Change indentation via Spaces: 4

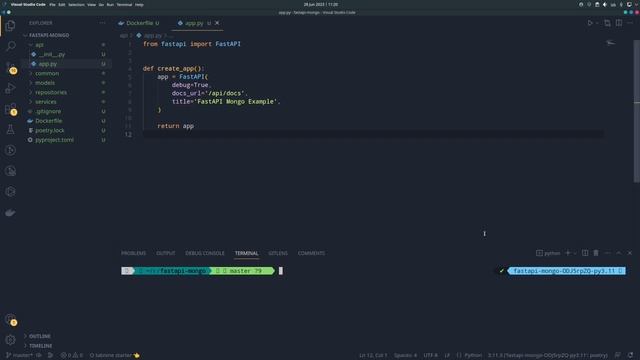(x=405, y=356)
